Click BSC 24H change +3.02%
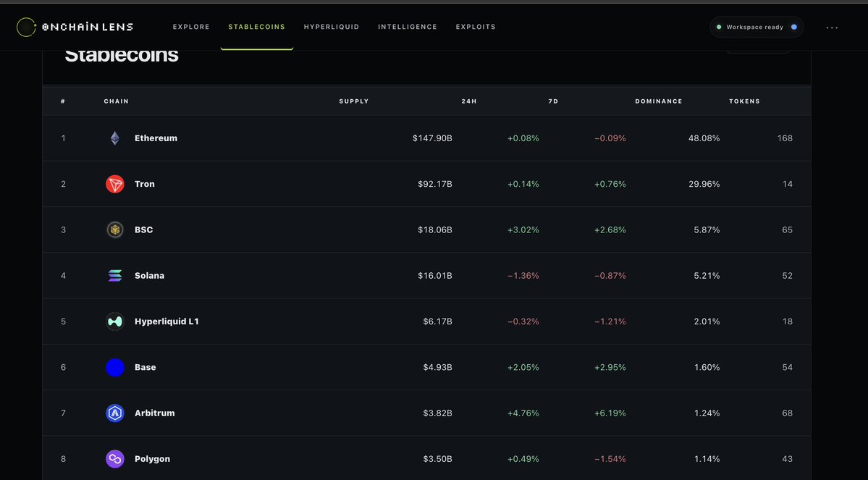Viewport: 868px width, 480px height. click(523, 230)
